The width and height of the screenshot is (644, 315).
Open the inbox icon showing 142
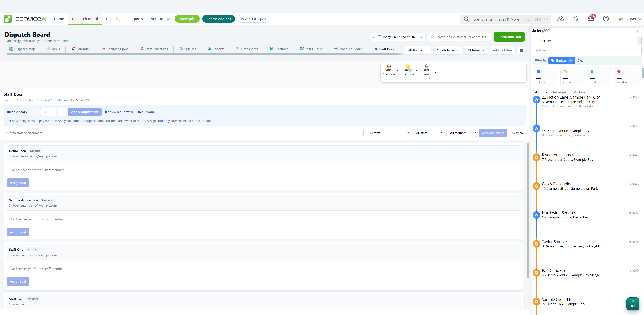point(591,18)
